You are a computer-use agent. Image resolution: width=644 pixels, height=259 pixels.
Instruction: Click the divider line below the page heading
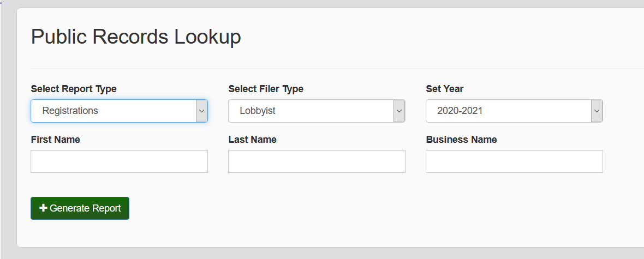point(327,68)
